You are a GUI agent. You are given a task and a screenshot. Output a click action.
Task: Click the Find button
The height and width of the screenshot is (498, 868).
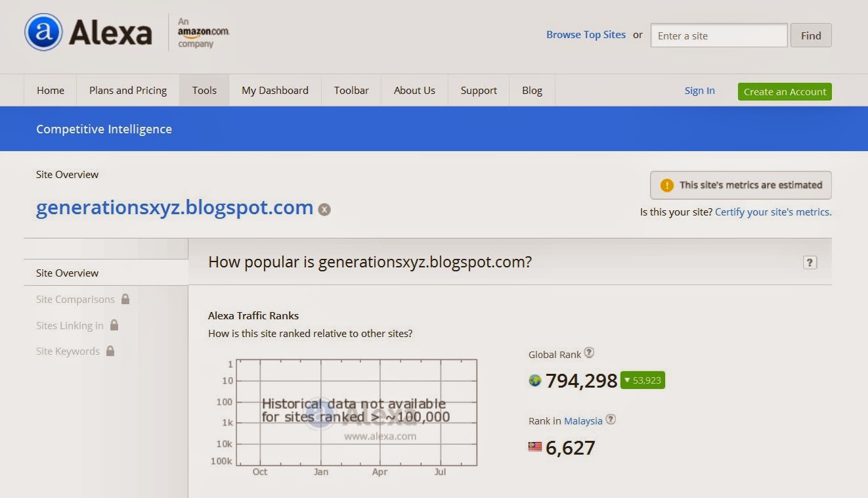coord(811,35)
